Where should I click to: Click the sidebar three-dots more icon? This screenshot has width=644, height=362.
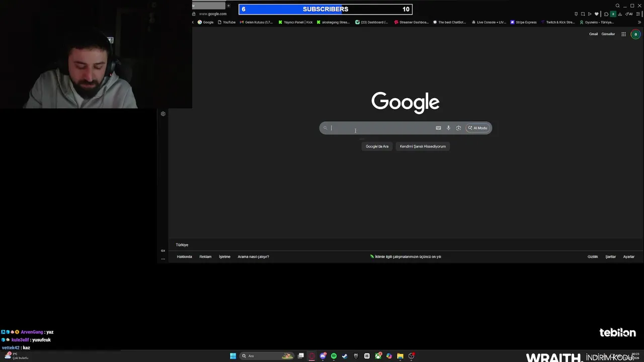(x=163, y=259)
